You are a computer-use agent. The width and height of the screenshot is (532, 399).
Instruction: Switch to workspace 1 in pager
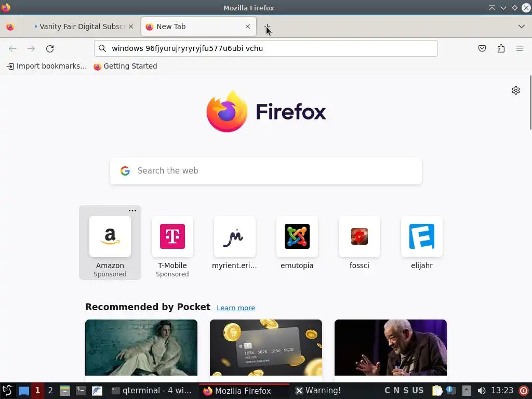coord(37,391)
